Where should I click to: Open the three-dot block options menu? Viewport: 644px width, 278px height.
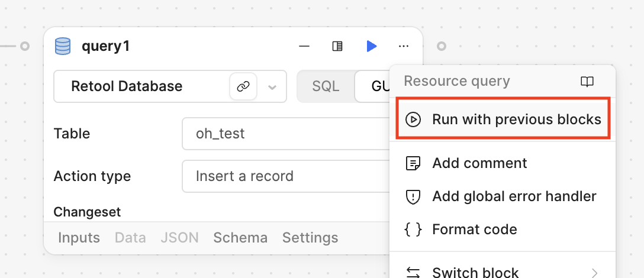click(404, 46)
